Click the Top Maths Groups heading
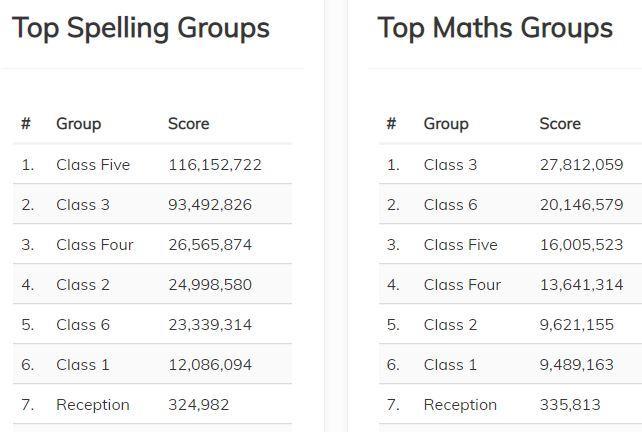Viewport: 642px width, 432px height. [495, 28]
